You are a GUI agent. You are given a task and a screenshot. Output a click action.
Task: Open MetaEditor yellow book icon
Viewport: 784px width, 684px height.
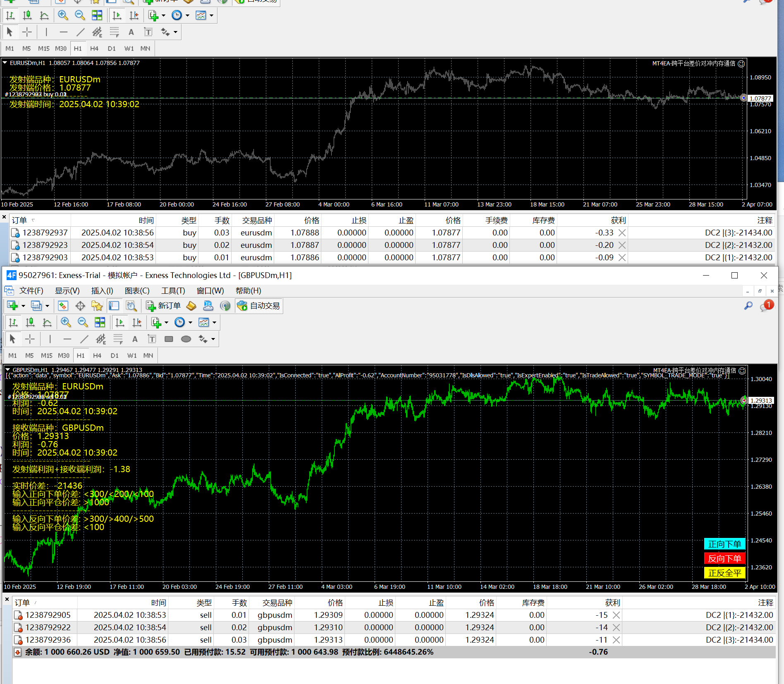(191, 306)
